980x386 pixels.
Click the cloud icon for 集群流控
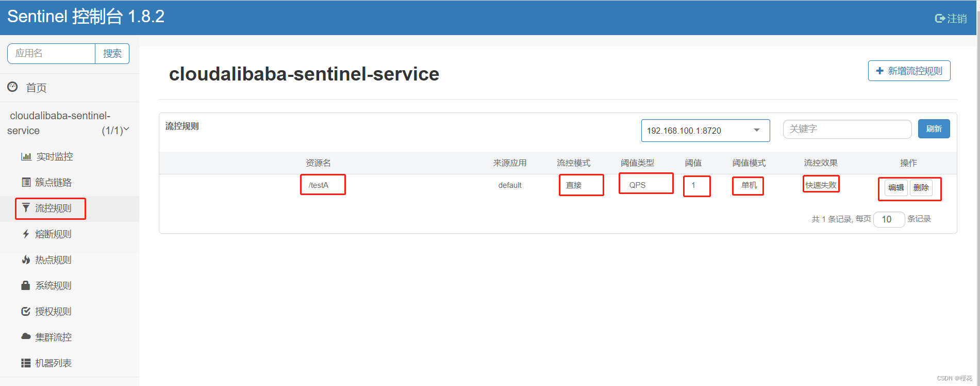point(26,336)
